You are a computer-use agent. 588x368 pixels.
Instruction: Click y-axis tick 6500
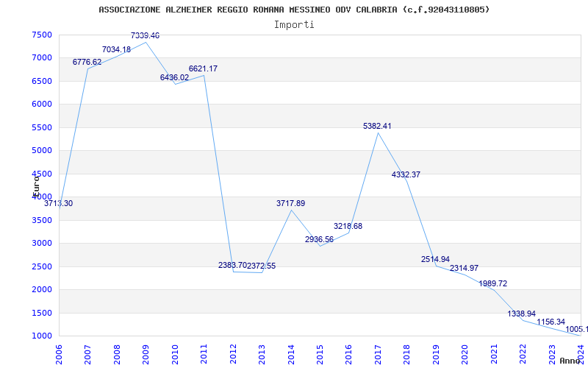pos(42,81)
